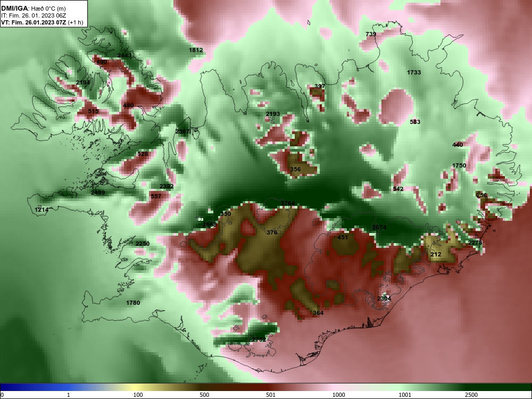Click the map value 376
This screenshot has width=532, height=399.
tap(272, 232)
